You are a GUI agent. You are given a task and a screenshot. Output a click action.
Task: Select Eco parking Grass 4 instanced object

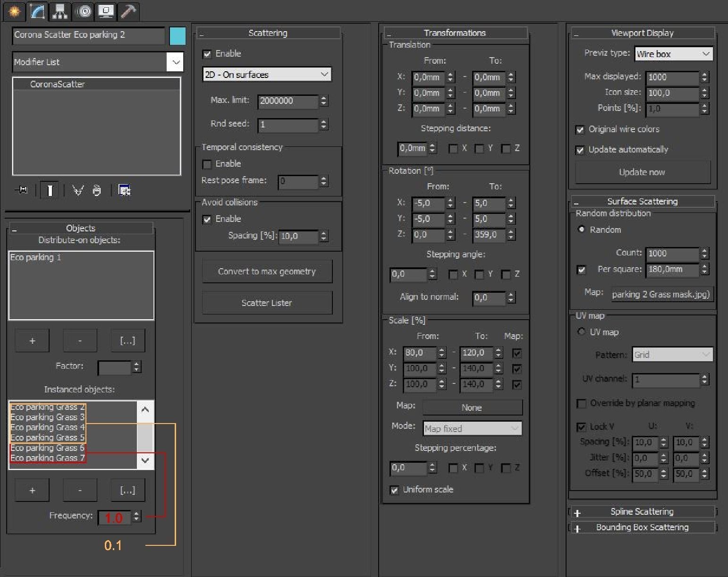pos(48,427)
